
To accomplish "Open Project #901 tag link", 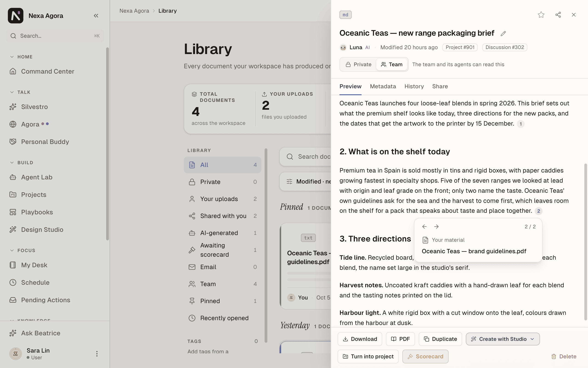I will (x=460, y=47).
